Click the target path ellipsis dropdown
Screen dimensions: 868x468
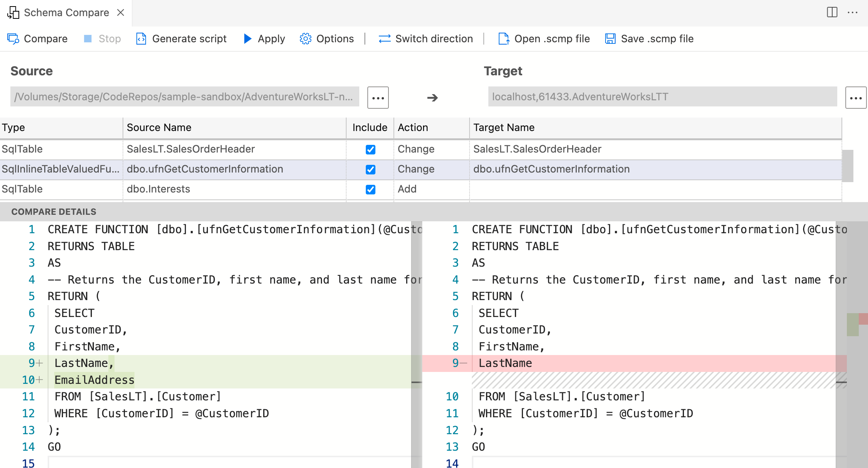point(855,96)
